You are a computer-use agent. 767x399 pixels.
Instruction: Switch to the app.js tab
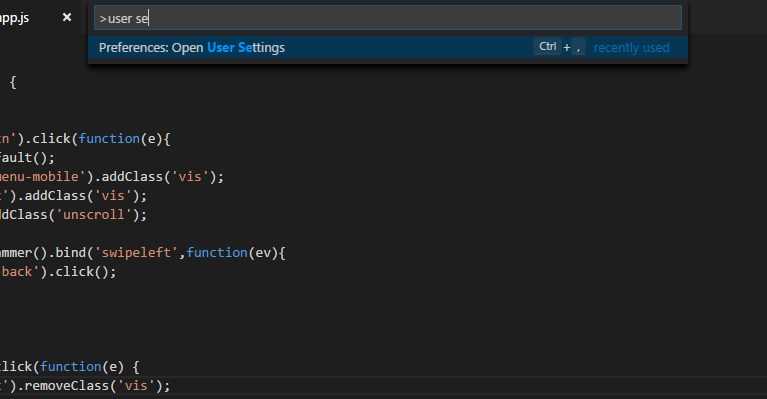click(x=15, y=18)
